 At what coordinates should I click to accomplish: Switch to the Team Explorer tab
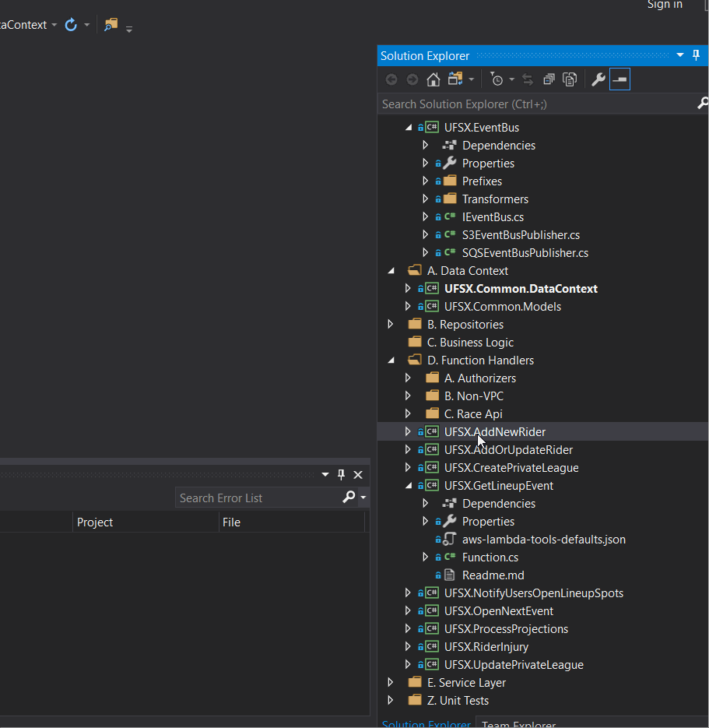point(518,724)
